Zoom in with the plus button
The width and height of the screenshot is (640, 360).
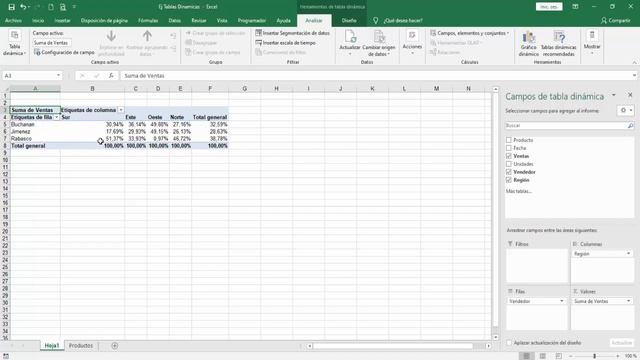tap(618, 356)
